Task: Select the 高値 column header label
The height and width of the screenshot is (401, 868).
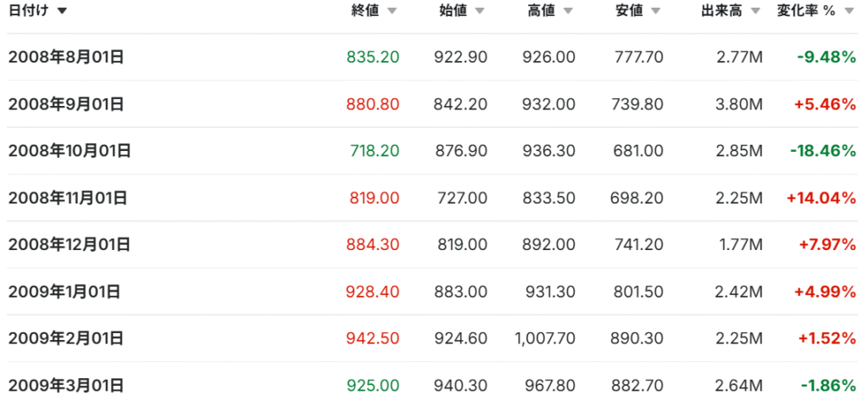Action: pos(541,11)
